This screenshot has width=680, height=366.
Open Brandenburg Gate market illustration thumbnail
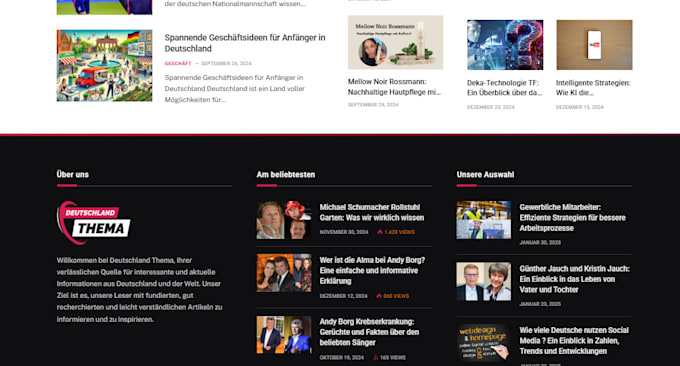105,65
